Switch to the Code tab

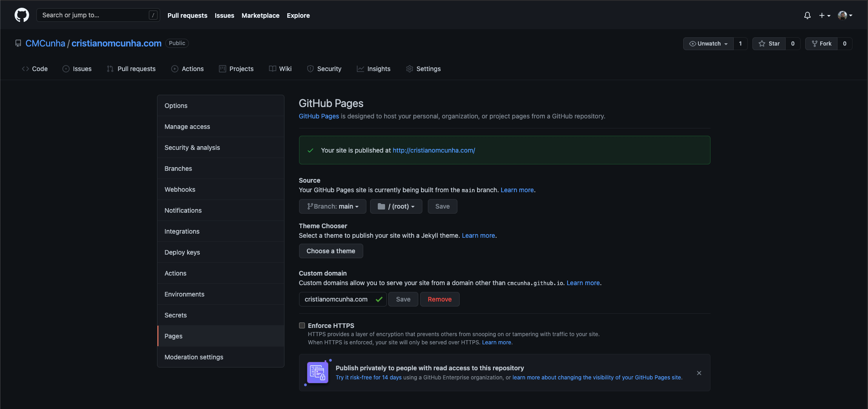[x=35, y=69]
